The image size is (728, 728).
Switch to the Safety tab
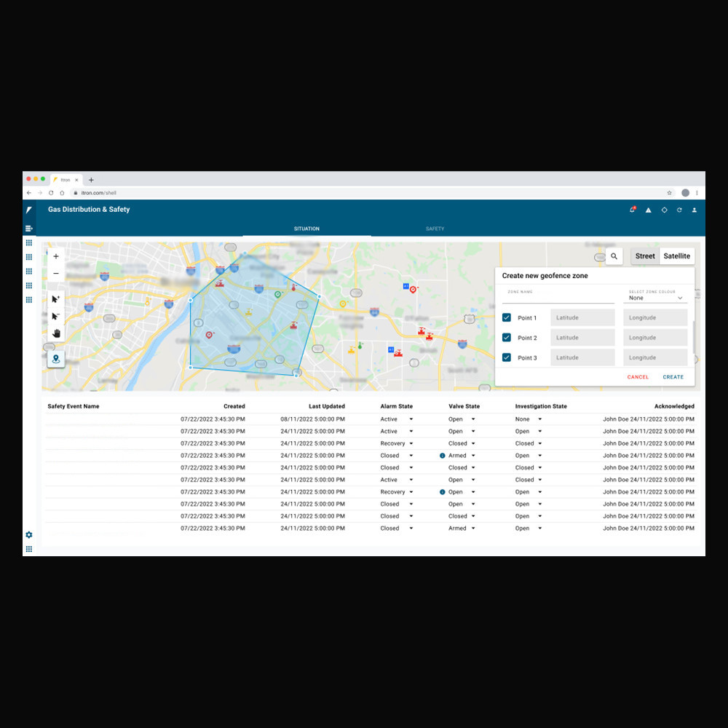[x=435, y=229]
